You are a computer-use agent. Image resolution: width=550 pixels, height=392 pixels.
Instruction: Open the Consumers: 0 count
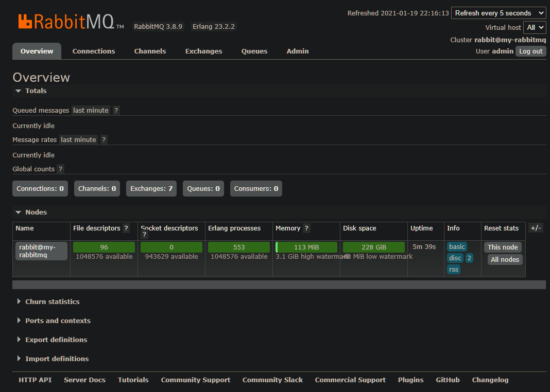(256, 188)
